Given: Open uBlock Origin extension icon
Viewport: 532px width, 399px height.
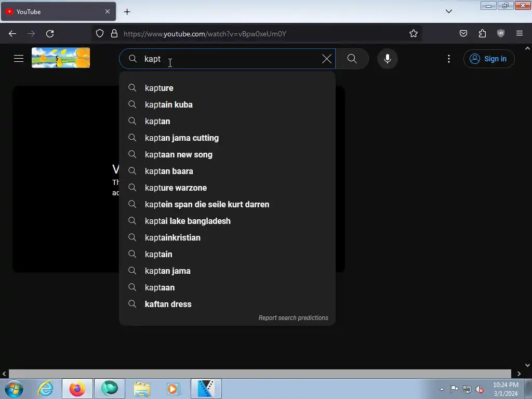Looking at the screenshot, I should click(x=501, y=33).
